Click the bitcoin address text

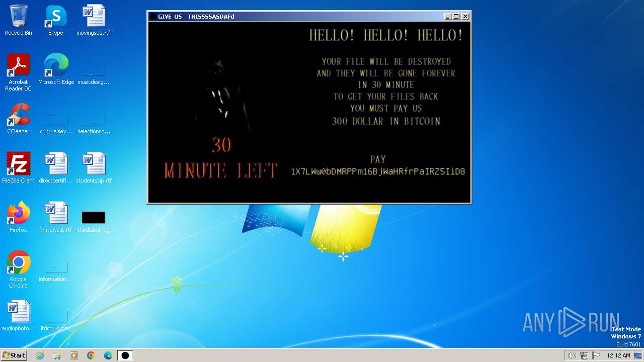[x=378, y=171]
